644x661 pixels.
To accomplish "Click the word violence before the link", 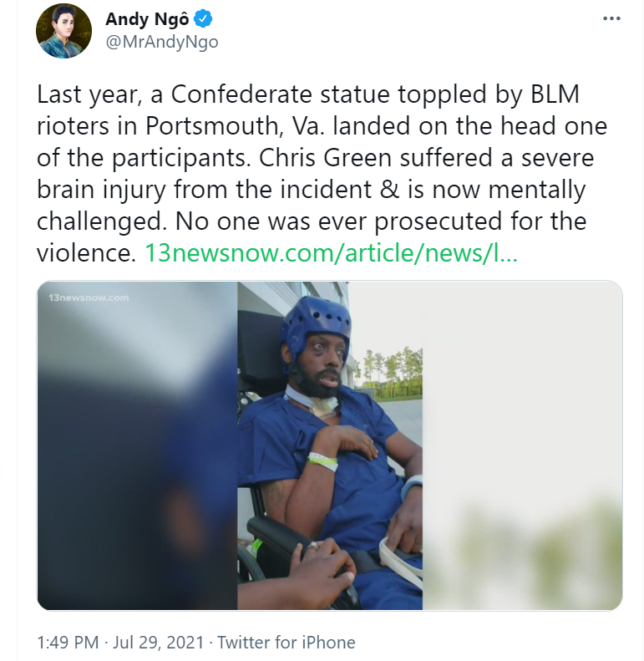I will point(86,253).
